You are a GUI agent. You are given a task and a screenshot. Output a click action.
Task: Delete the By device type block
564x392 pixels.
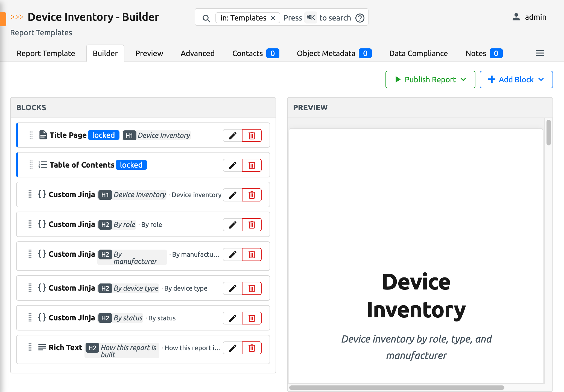tap(252, 288)
